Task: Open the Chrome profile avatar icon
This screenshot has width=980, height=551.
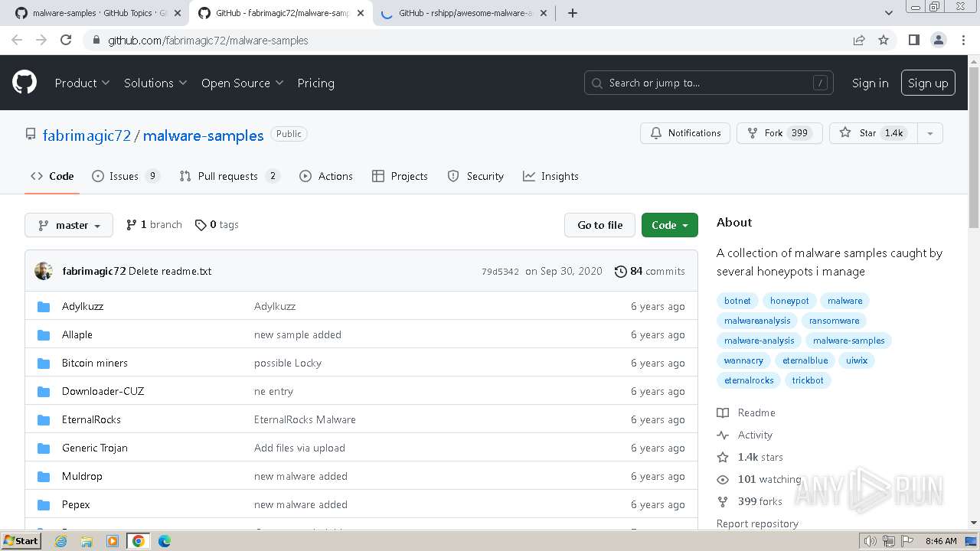Action: pyautogui.click(x=938, y=40)
